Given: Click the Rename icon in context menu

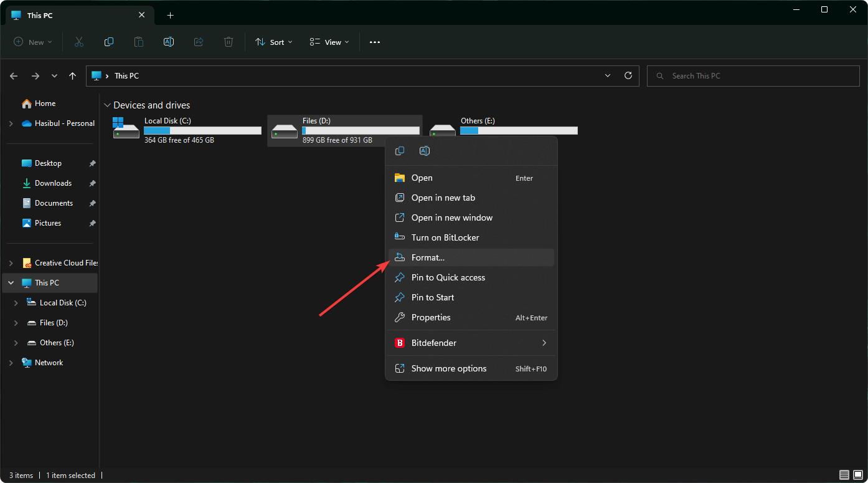Looking at the screenshot, I should [x=425, y=151].
